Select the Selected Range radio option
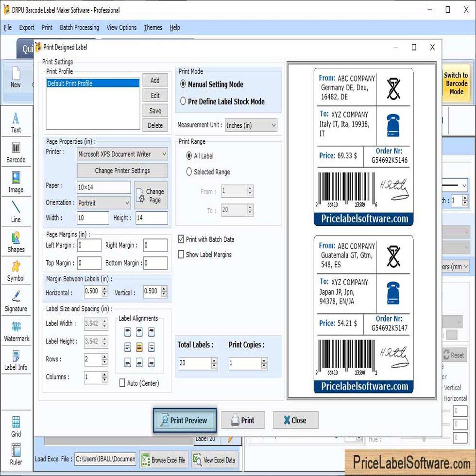The height and width of the screenshot is (476, 476). tap(189, 172)
